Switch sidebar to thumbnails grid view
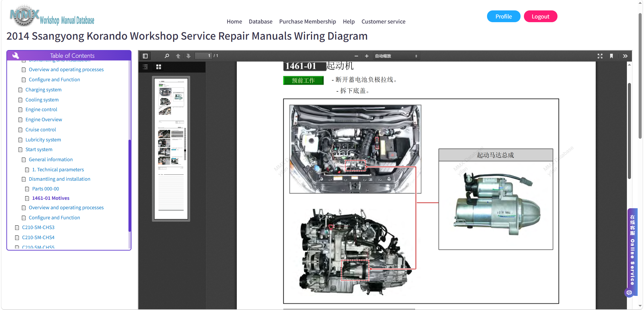 [x=159, y=67]
